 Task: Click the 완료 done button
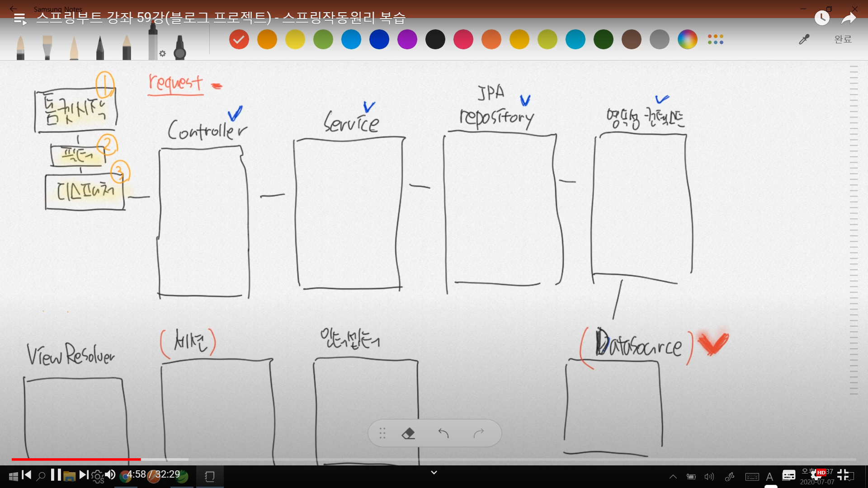[x=843, y=39]
